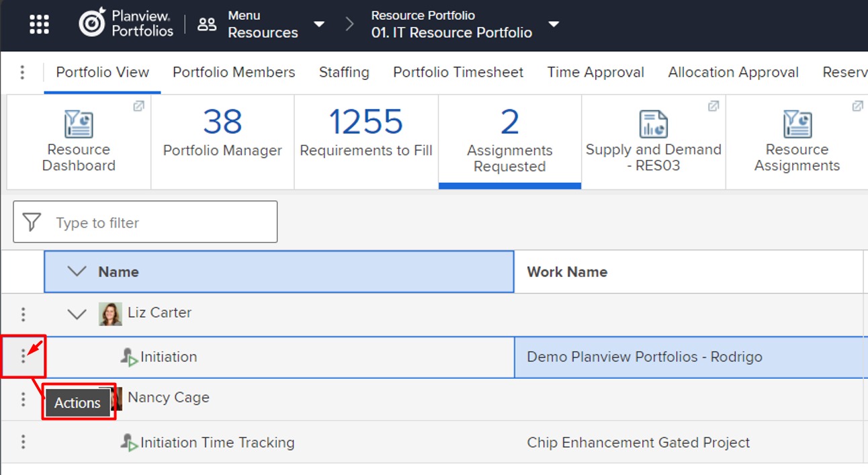Open the IT Resource Portfolio dropdown arrow
The image size is (868, 475).
pos(554,24)
